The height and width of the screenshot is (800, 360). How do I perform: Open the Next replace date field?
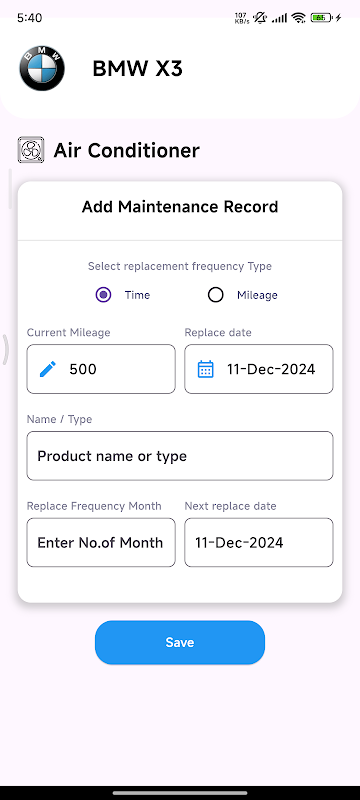pyautogui.click(x=259, y=542)
